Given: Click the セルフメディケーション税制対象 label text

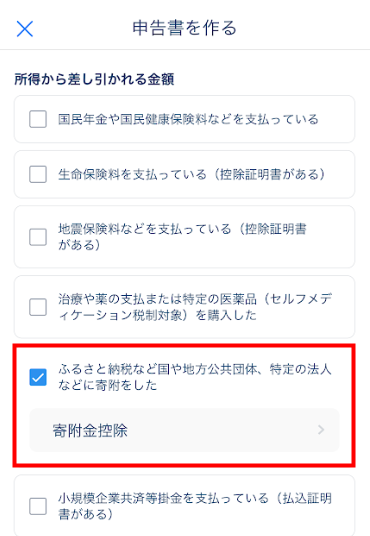Looking at the screenshot, I should (195, 307).
